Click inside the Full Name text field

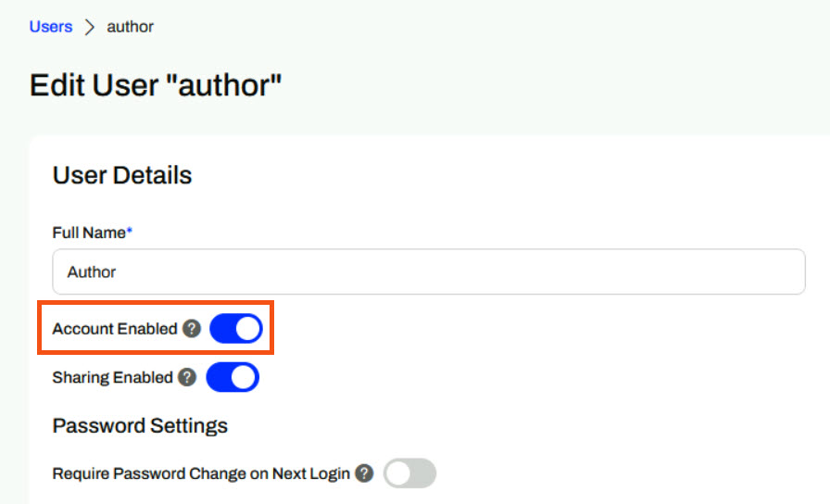(429, 271)
